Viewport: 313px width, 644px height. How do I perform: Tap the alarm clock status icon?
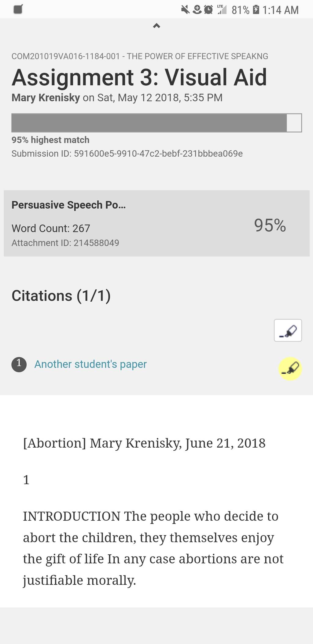[208, 10]
